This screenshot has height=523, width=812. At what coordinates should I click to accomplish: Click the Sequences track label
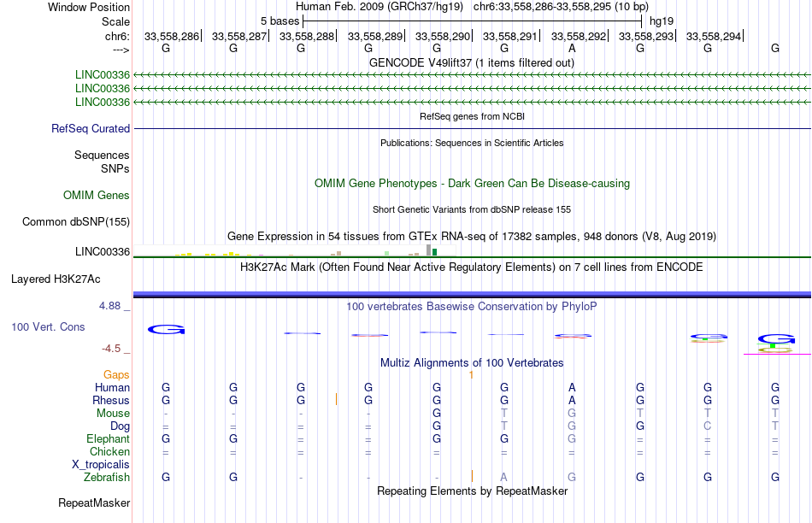102,155
